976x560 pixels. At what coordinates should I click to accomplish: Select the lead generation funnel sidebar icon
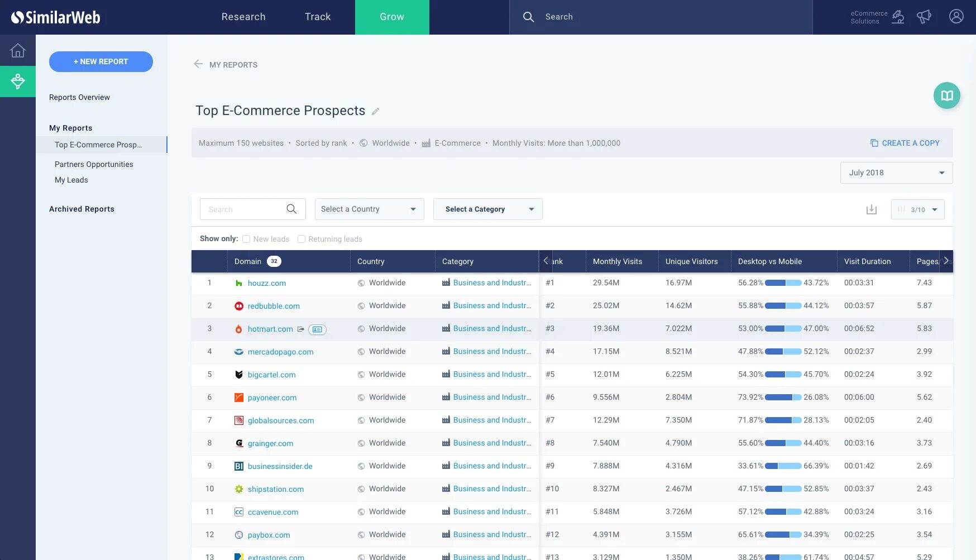[x=18, y=82]
